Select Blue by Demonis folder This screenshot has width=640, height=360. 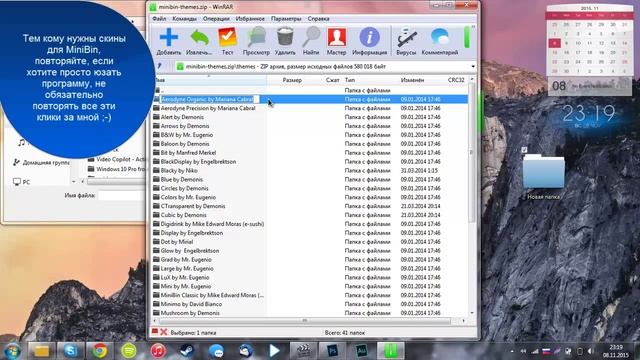(310, 180)
